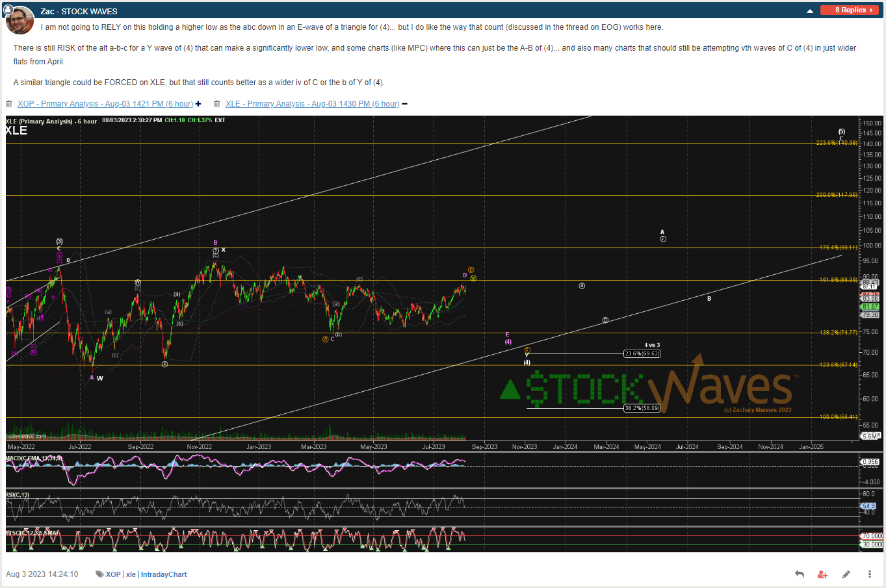Edit the post with pencil icon
The width and height of the screenshot is (886, 588).
point(846,574)
